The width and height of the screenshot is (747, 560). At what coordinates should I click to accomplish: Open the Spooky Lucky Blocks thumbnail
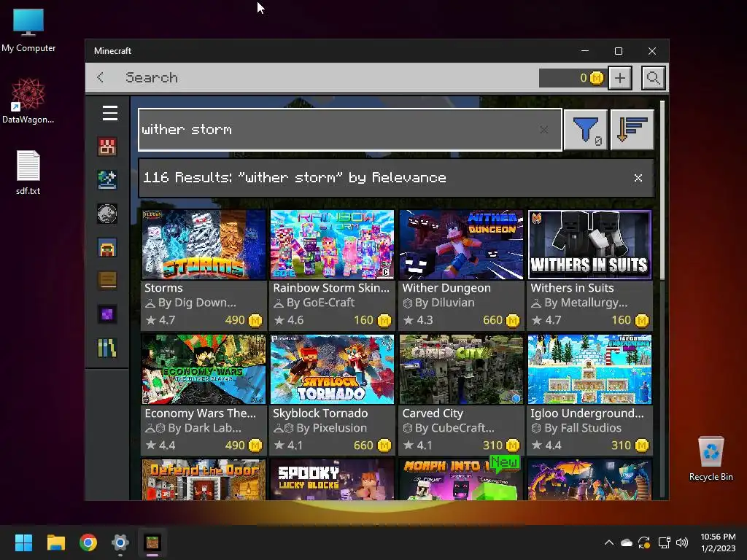click(x=332, y=480)
